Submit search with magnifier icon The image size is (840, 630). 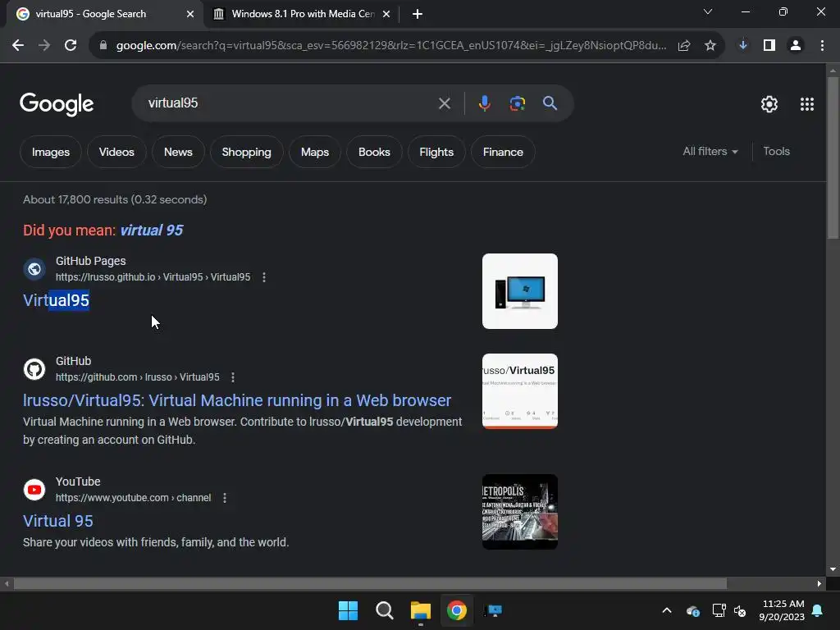[550, 103]
